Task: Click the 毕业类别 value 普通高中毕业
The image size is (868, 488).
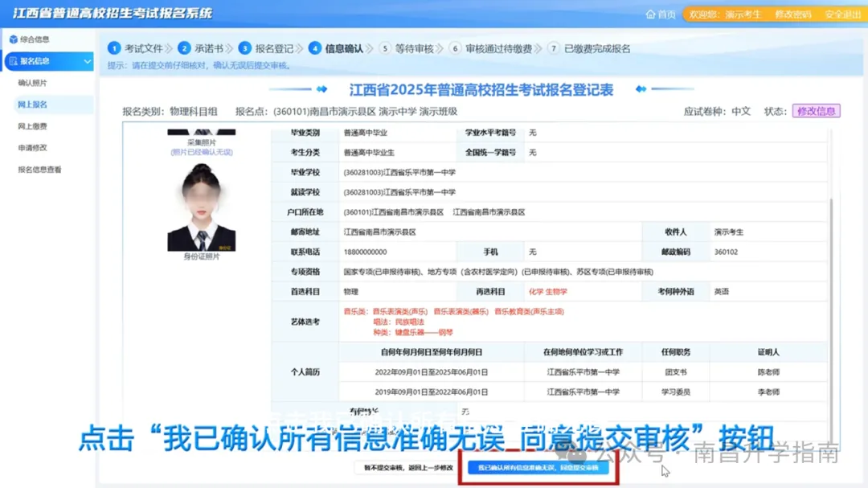Action: tap(366, 133)
